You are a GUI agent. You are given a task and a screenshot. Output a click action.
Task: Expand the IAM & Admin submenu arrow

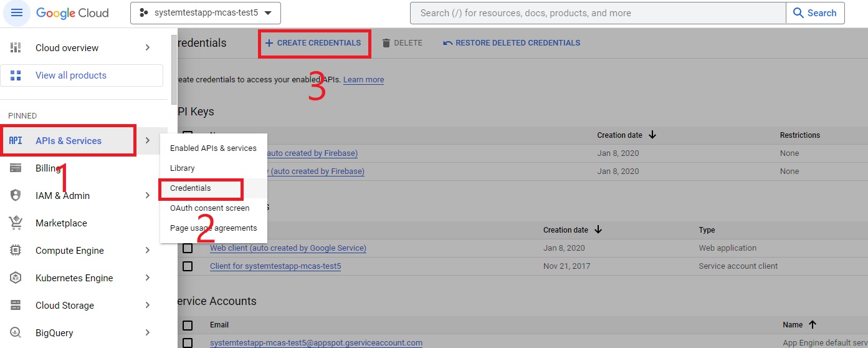click(x=147, y=196)
